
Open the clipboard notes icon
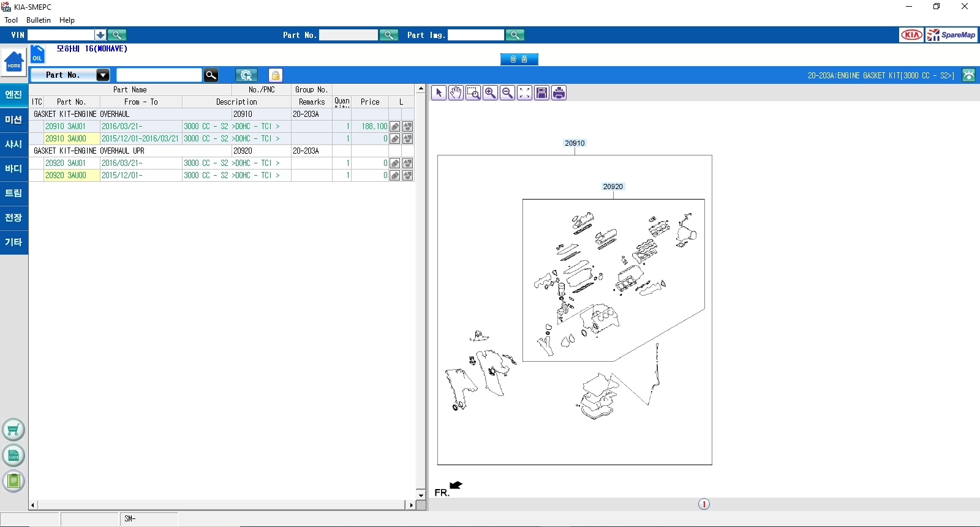13,482
